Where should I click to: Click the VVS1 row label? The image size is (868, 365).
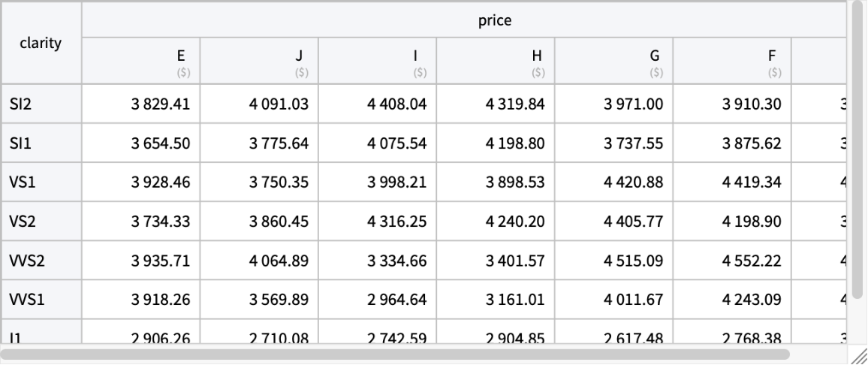(41, 300)
